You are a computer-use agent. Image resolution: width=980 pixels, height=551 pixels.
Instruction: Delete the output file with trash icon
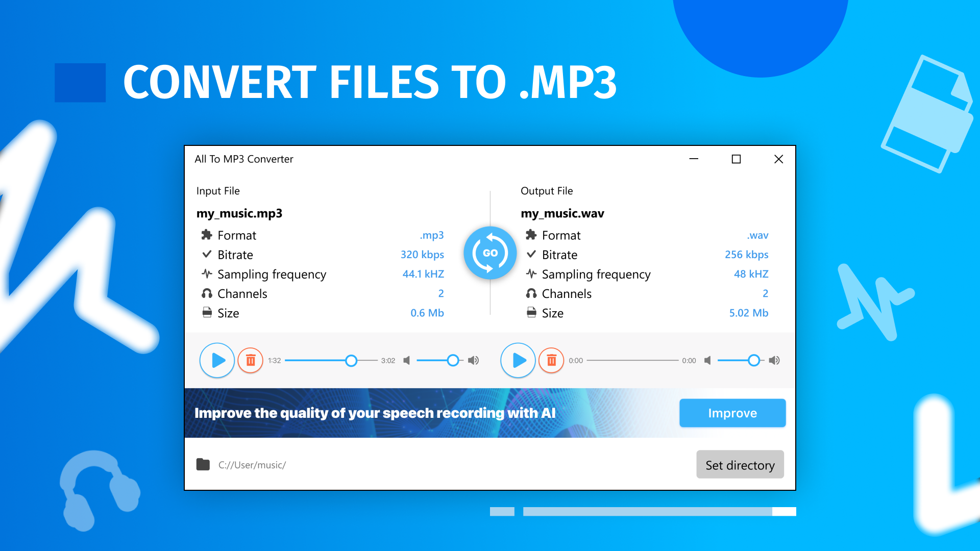pos(551,361)
